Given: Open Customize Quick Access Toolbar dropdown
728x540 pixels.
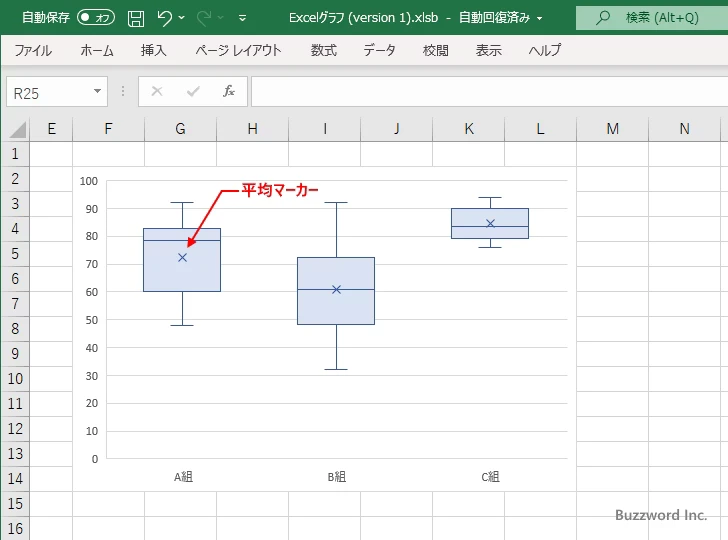Looking at the screenshot, I should point(246,18).
